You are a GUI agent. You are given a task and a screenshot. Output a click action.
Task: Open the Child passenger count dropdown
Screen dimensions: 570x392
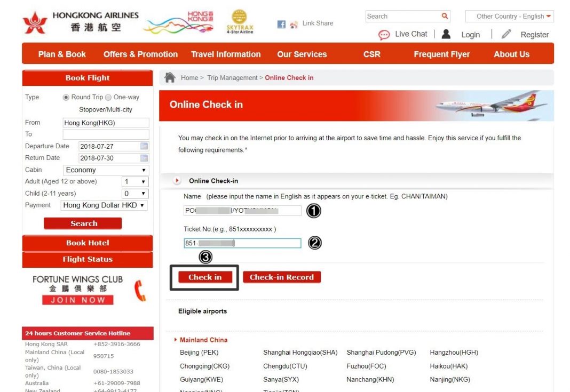pos(135,193)
